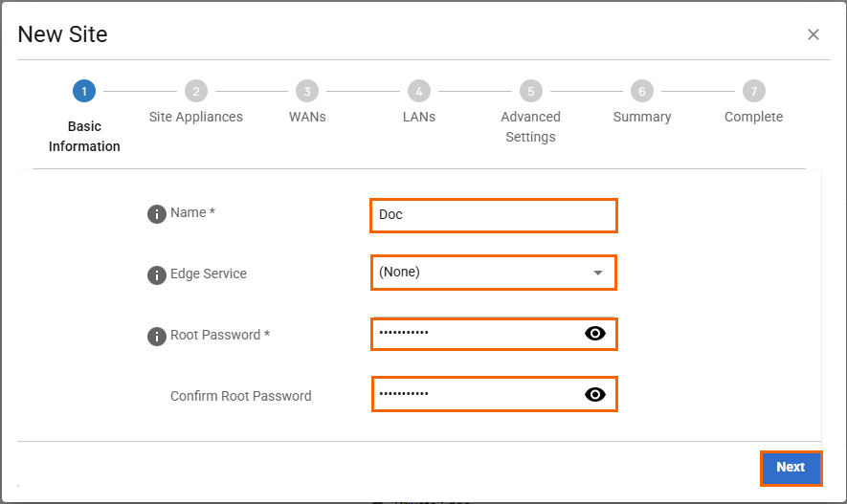Jump to step 2 Site Appliances
The image size is (847, 504).
(195, 92)
